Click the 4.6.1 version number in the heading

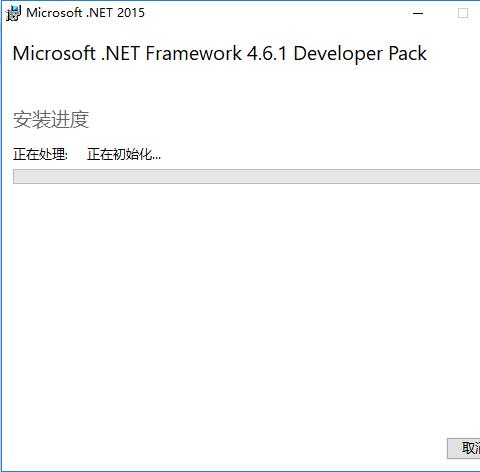tap(267, 53)
